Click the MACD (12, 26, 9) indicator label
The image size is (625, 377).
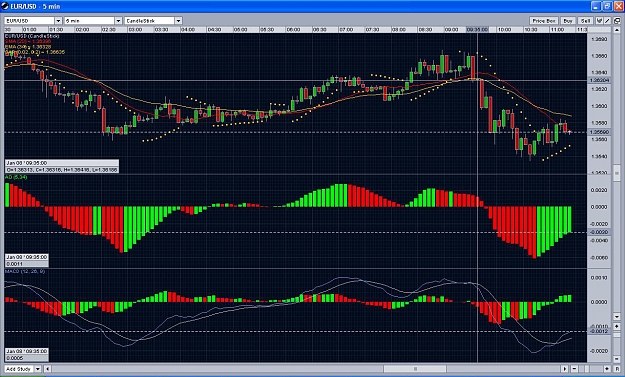click(x=25, y=271)
